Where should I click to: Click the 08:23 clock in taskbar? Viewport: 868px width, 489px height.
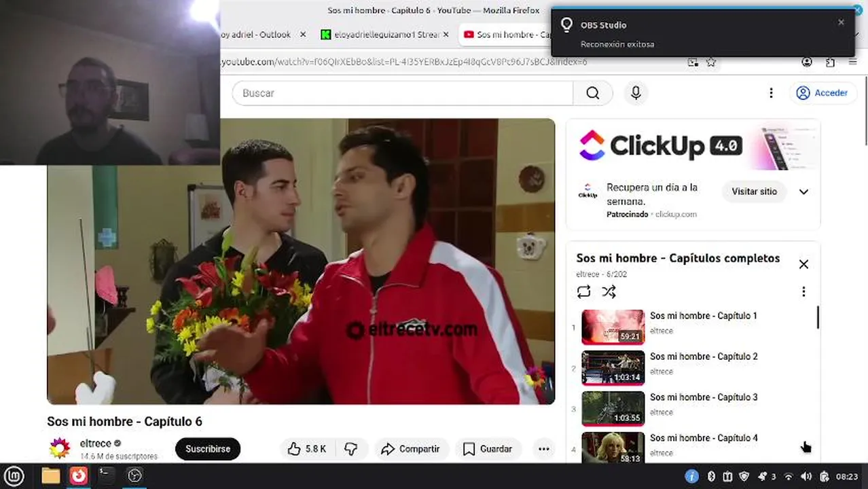[846, 476]
